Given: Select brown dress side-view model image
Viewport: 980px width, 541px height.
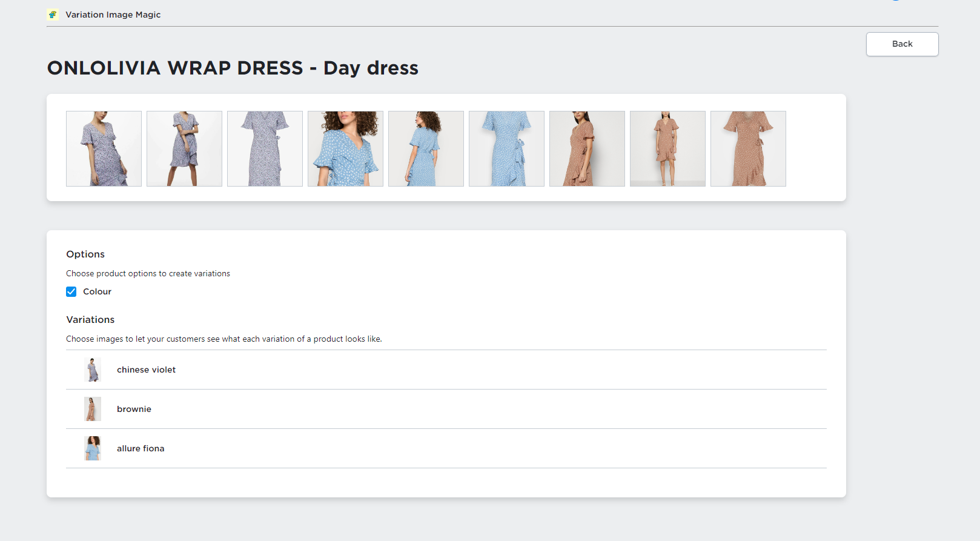Looking at the screenshot, I should 587,148.
